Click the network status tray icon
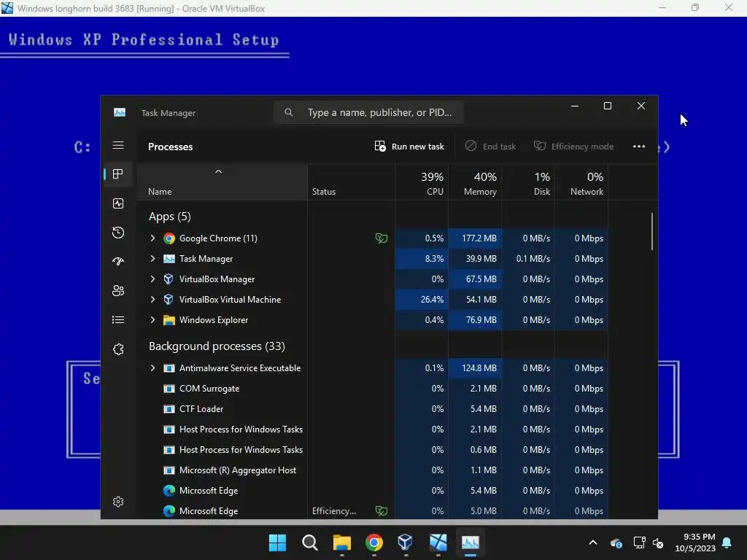This screenshot has width=747, height=560. 639,542
